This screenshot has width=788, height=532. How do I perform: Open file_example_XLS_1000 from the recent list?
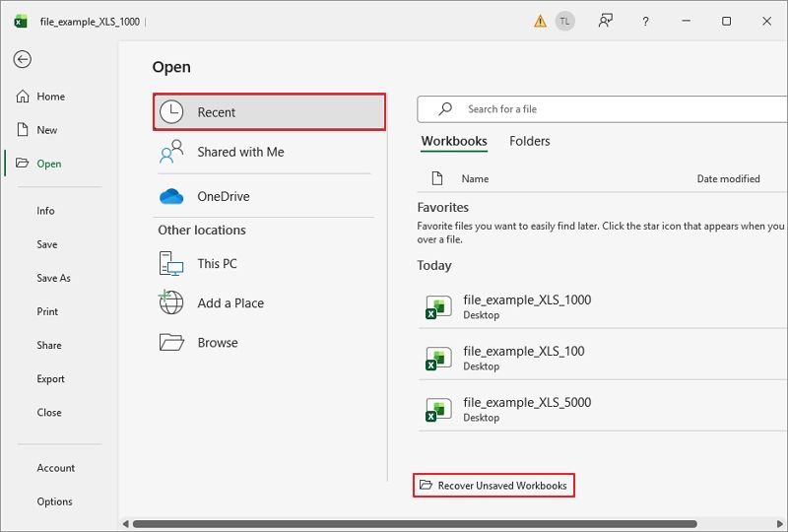[603, 306]
